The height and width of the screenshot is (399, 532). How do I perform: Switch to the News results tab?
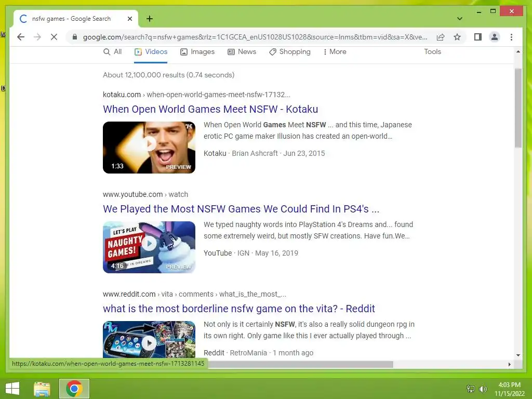click(242, 51)
